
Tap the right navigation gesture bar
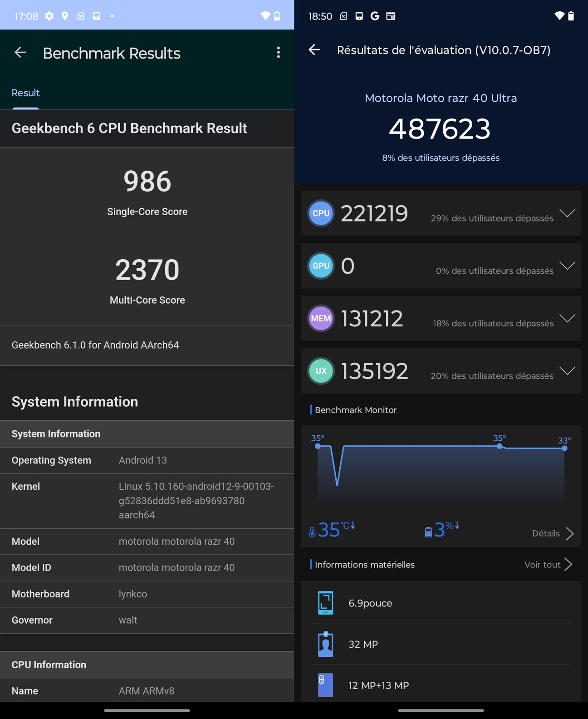pyautogui.click(x=441, y=710)
